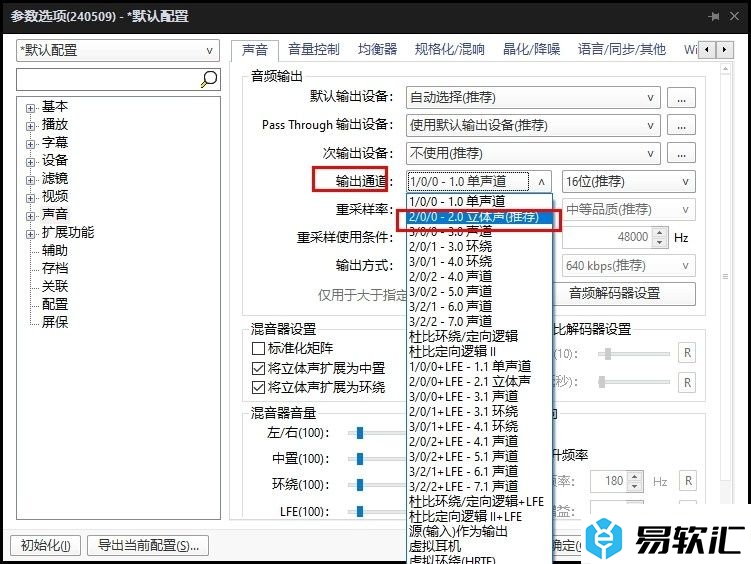Open browse button for Pass Through 输出设备
The height and width of the screenshot is (564, 751).
pyautogui.click(x=681, y=126)
